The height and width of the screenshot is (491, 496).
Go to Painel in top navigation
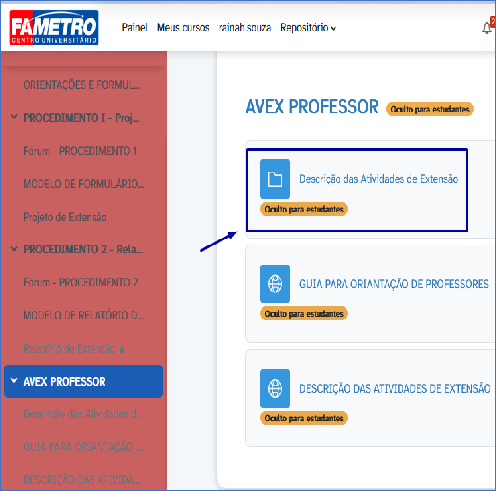[134, 27]
